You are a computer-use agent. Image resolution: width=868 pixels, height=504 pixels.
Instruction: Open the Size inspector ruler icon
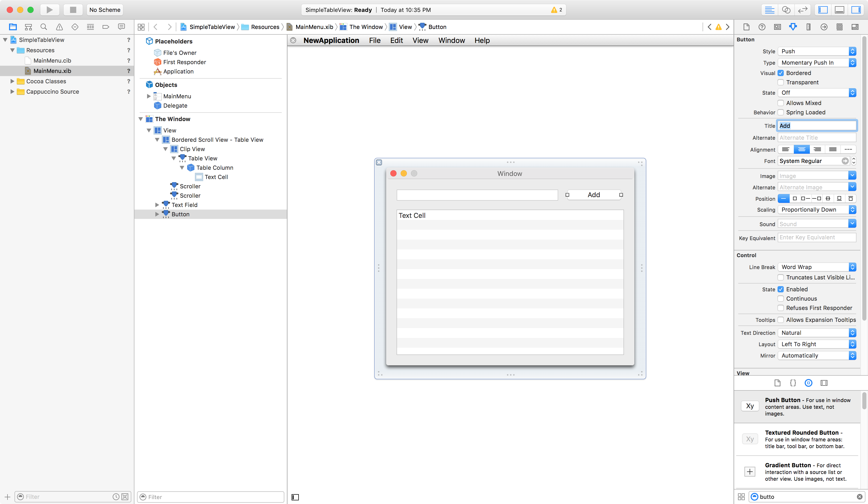pyautogui.click(x=808, y=27)
